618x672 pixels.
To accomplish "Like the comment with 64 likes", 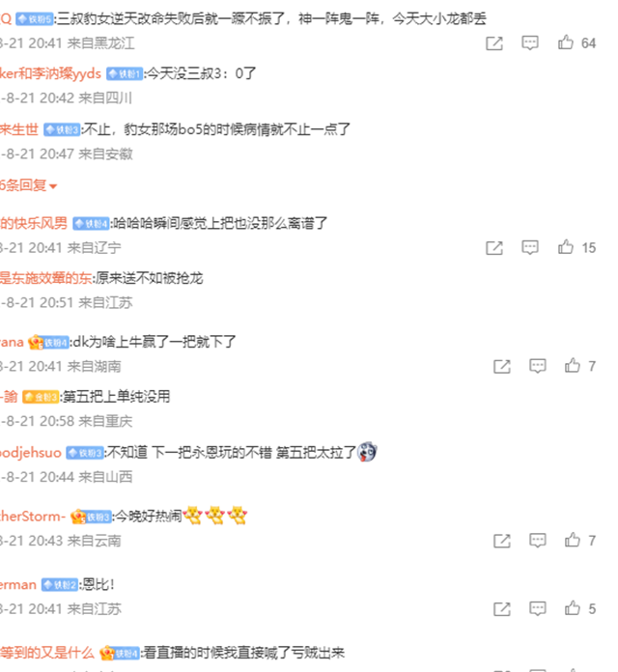I will (565, 42).
